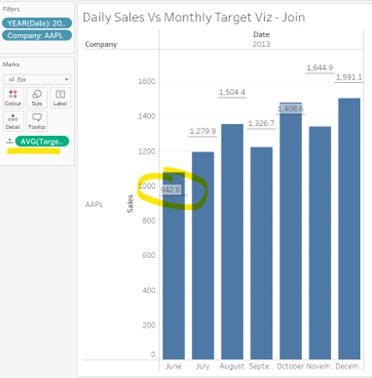
Task: Select the Company: AAPL filter pill
Action: pos(37,35)
